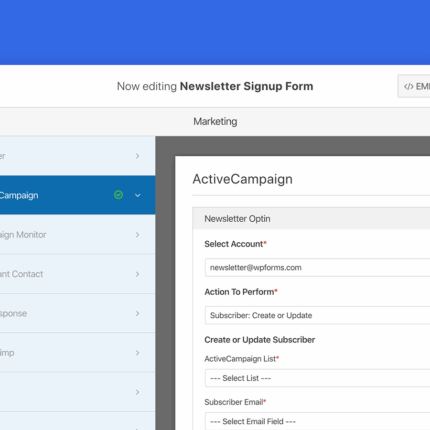Expand the Mailchimp provider arrow
Image resolution: width=430 pixels, height=430 pixels.
pyautogui.click(x=137, y=353)
